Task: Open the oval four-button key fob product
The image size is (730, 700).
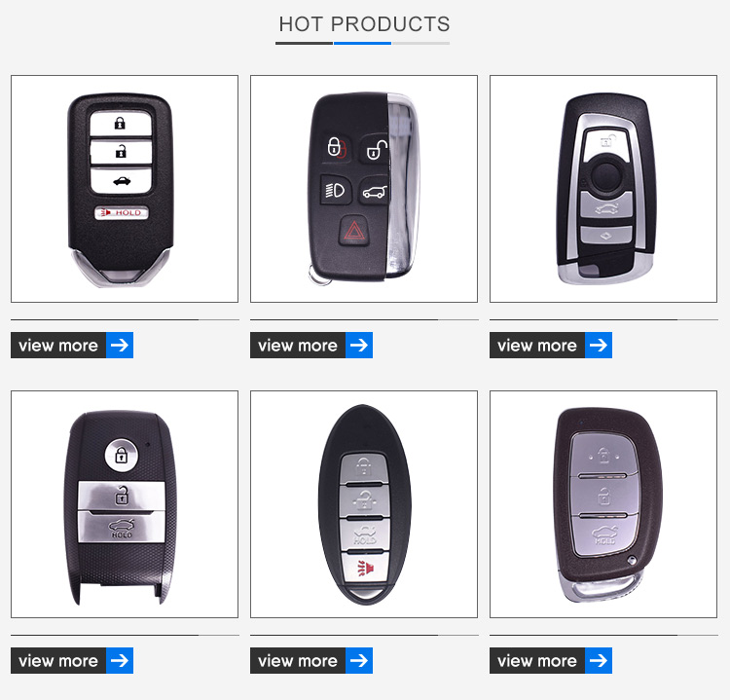Action: tap(364, 504)
